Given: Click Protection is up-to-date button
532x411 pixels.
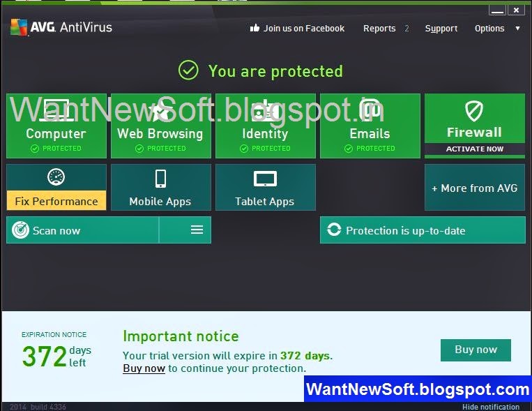Looking at the screenshot, I should [423, 230].
